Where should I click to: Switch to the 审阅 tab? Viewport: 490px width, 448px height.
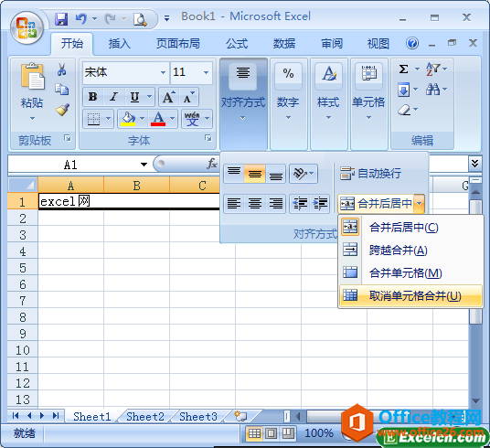(x=332, y=44)
